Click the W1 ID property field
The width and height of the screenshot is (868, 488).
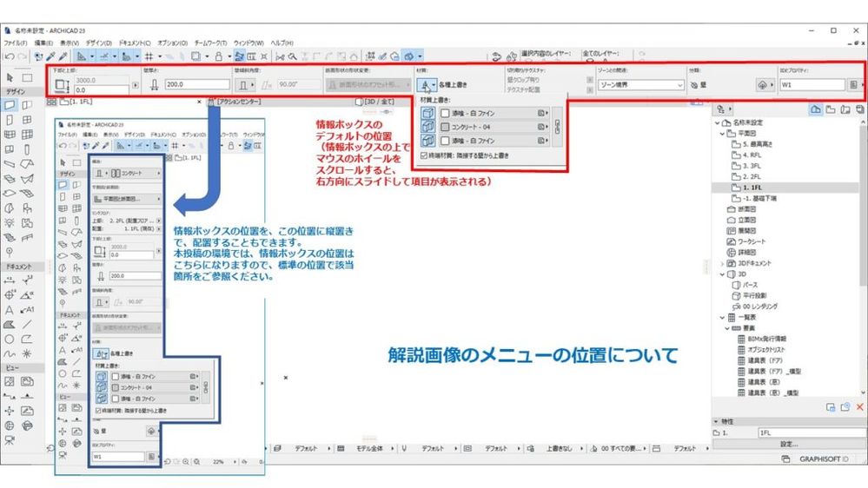[x=812, y=84]
